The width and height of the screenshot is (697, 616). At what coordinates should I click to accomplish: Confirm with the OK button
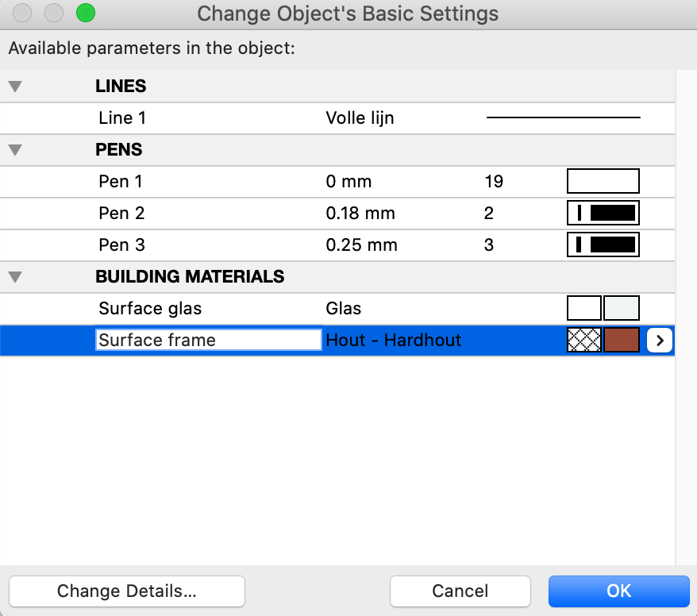[x=618, y=591]
